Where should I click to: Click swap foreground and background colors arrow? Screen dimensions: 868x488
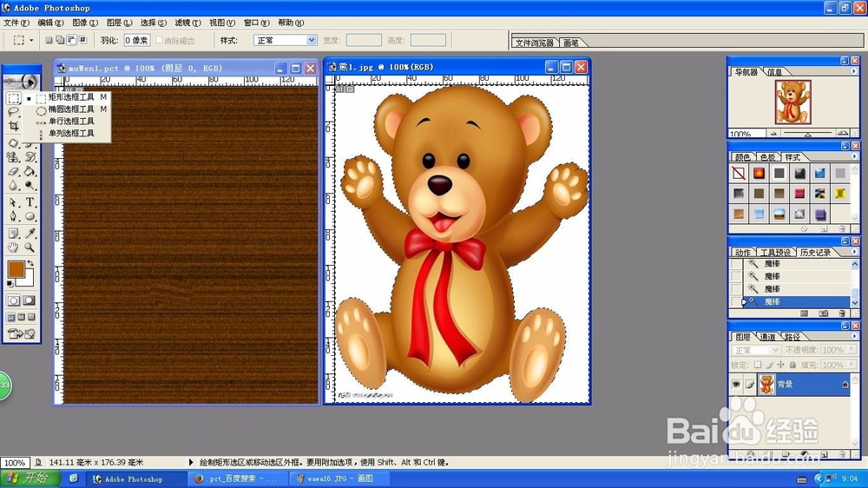coord(30,264)
